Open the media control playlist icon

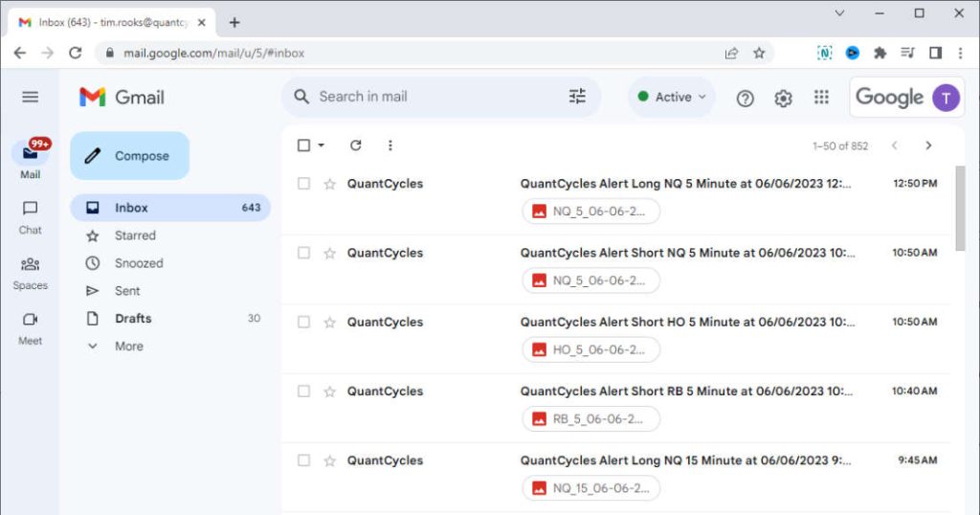tap(907, 53)
